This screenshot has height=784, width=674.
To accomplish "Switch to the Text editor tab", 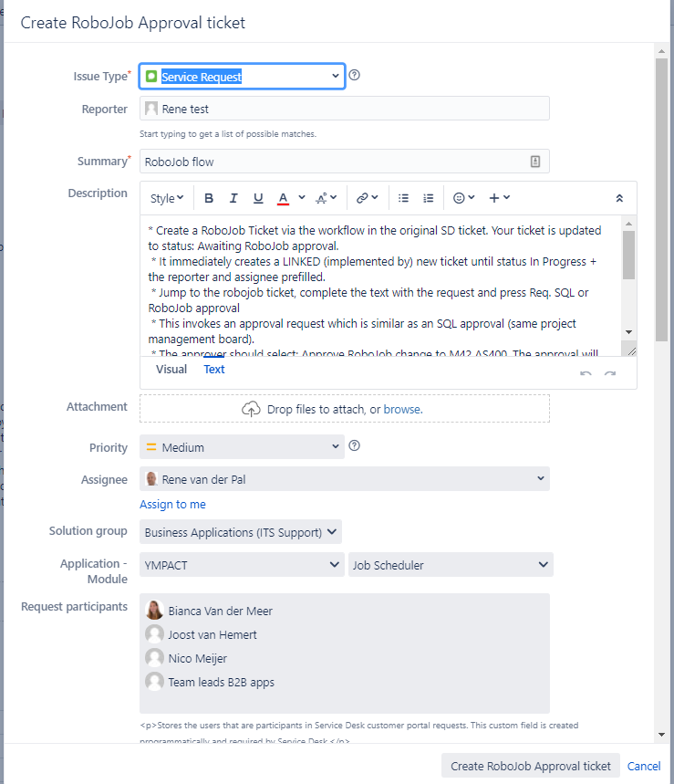I will click(x=214, y=369).
